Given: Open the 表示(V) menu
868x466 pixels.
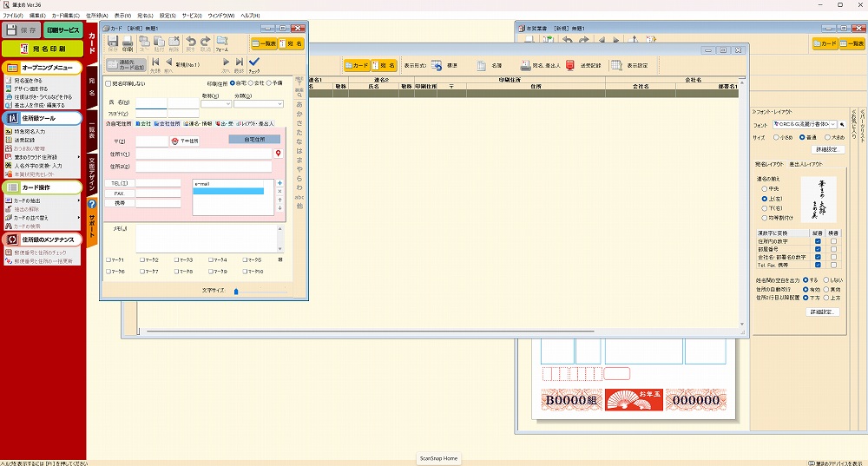Looking at the screenshot, I should (122, 16).
